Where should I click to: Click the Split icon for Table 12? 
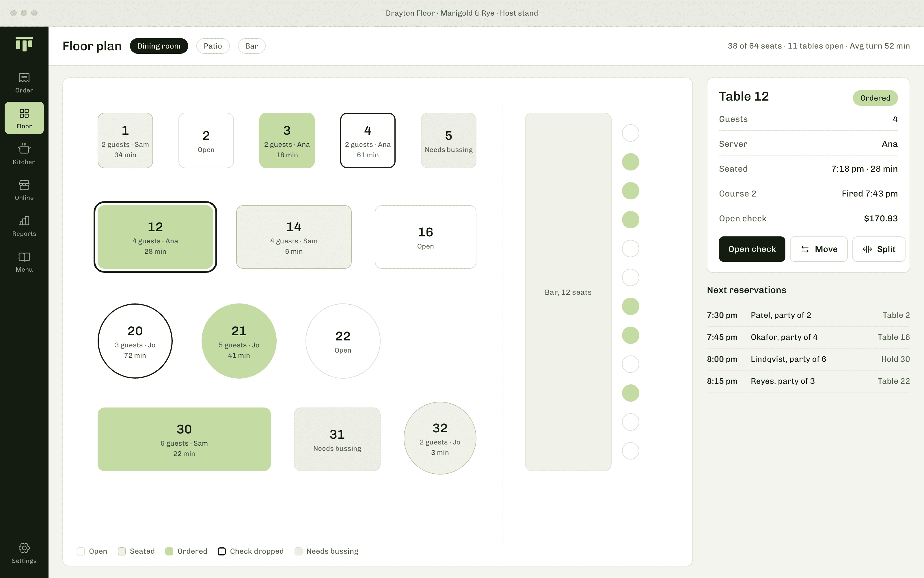867,249
